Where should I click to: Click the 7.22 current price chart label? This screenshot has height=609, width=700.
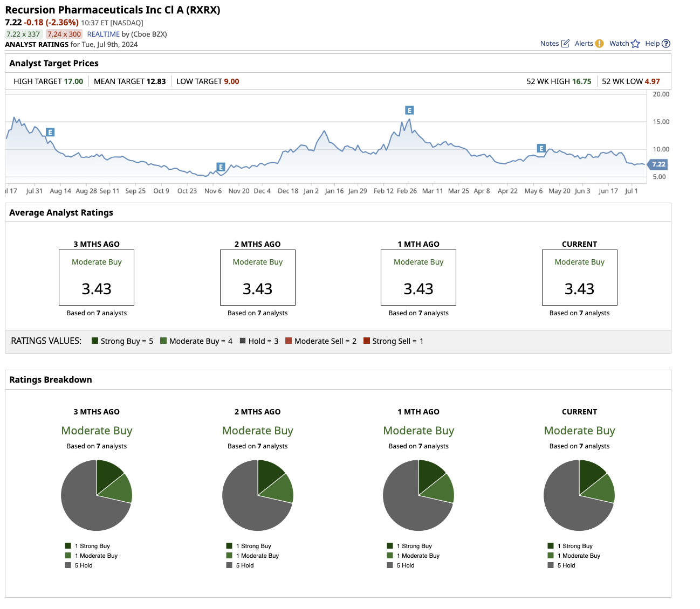tap(658, 164)
